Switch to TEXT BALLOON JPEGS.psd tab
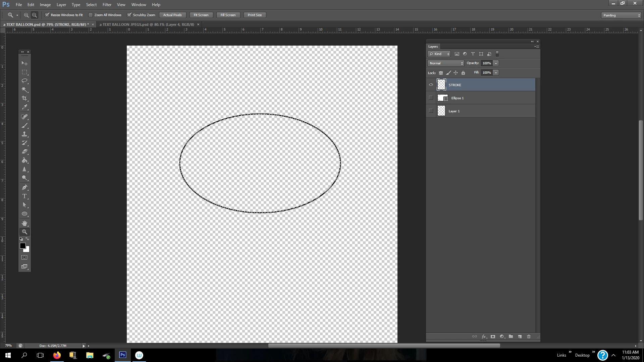 click(147, 24)
